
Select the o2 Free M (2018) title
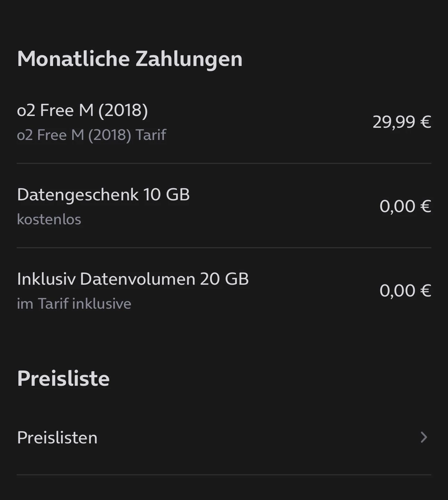coord(82,110)
